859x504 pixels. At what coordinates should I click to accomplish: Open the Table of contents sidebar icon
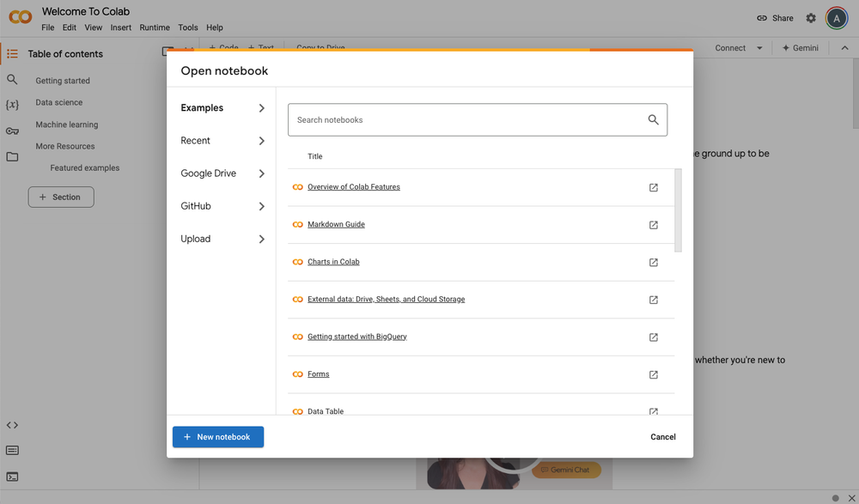pyautogui.click(x=12, y=54)
